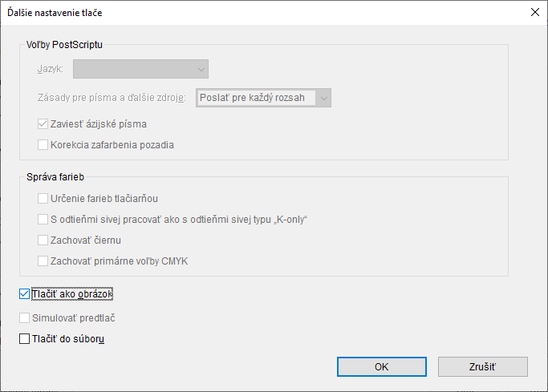Enable Tlačiť do súboru checkbox
The height and width of the screenshot is (392, 548).
click(x=24, y=339)
